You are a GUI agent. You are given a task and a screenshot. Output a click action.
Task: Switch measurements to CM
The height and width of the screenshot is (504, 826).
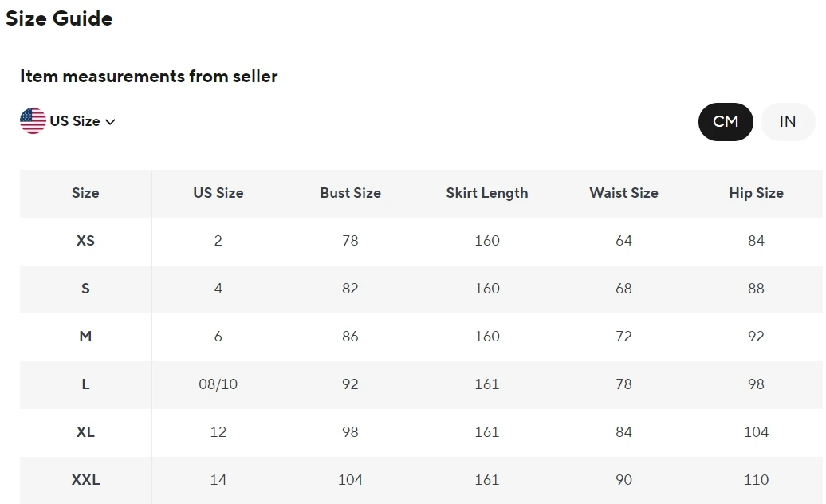726,121
